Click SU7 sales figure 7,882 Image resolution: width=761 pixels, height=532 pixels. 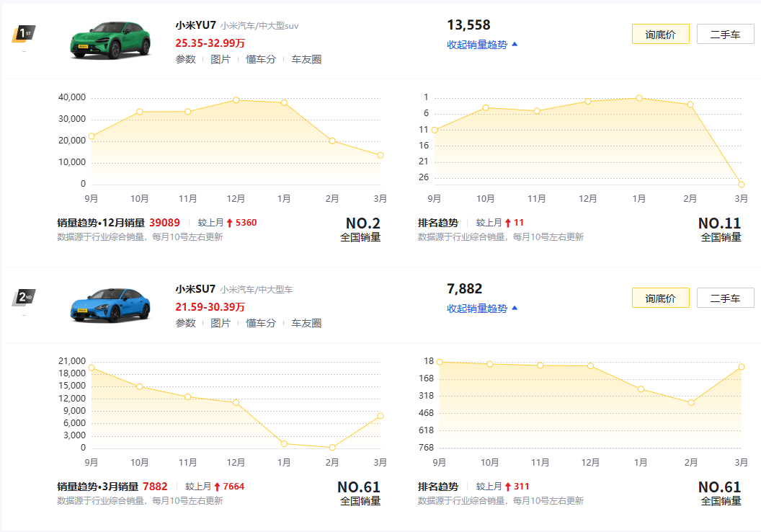click(x=465, y=289)
